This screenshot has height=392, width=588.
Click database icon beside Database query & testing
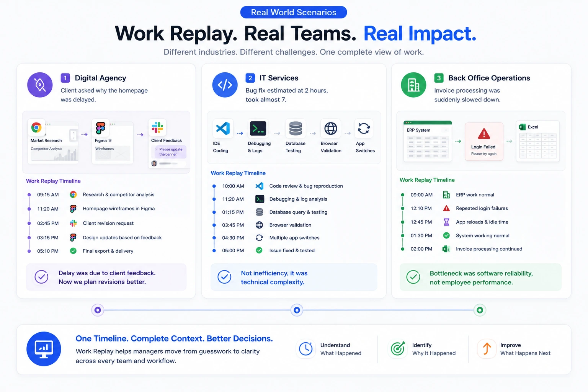point(259,212)
